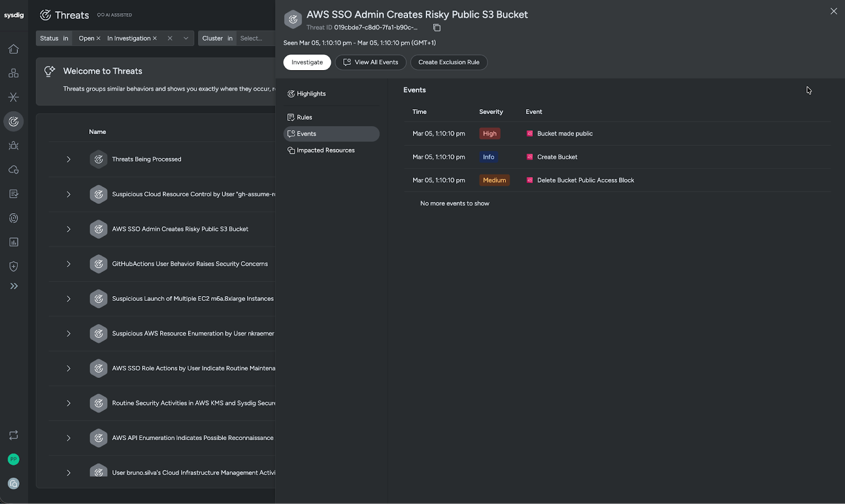Click Create Exclusion Rule button
This screenshot has height=504, width=845.
(x=449, y=62)
